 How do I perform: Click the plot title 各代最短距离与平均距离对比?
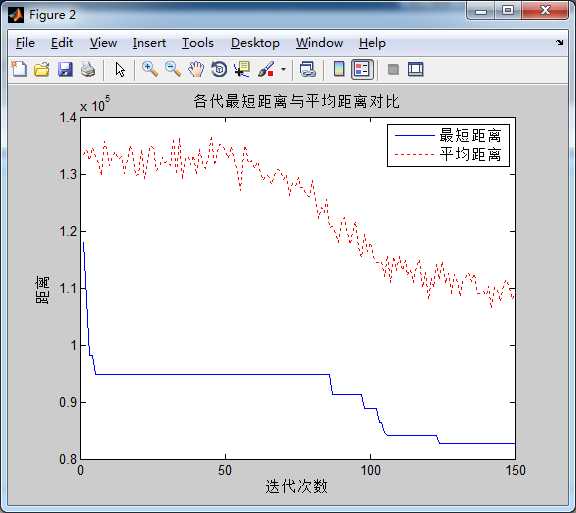point(296,101)
